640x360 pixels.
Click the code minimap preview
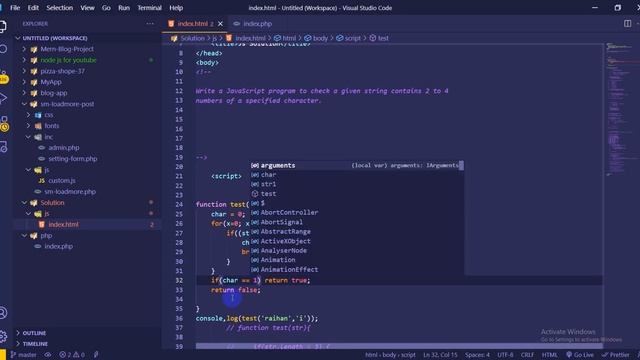coord(621,110)
